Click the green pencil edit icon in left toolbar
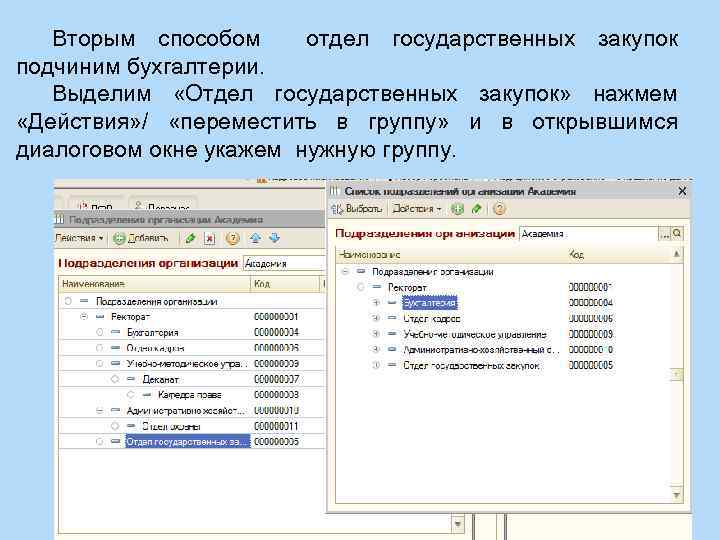Image resolution: width=720 pixels, height=540 pixels. 190,238
